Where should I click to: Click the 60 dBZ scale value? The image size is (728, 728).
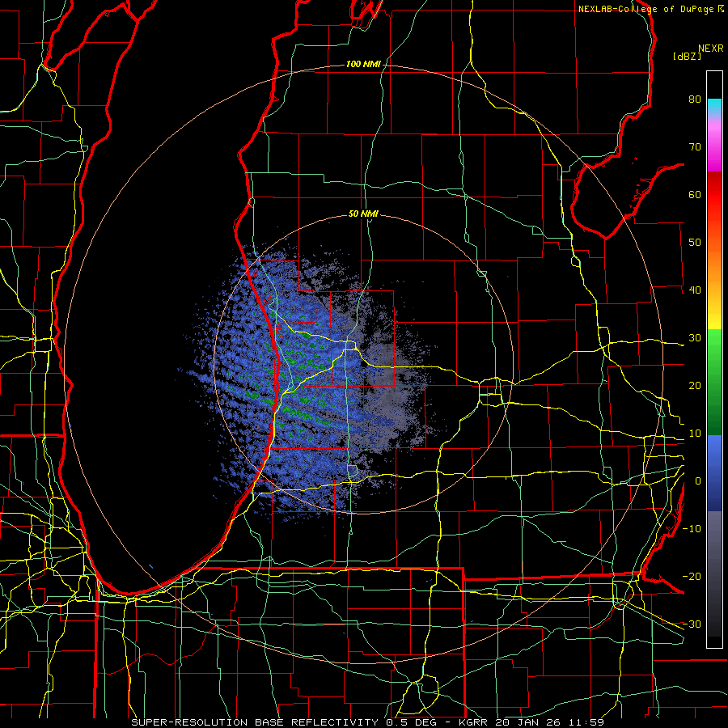[695, 194]
